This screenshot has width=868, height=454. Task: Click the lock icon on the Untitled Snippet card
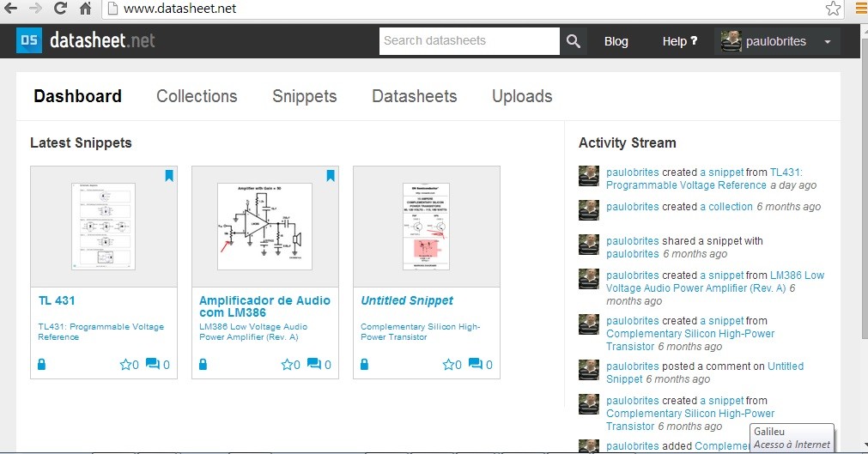[364, 364]
